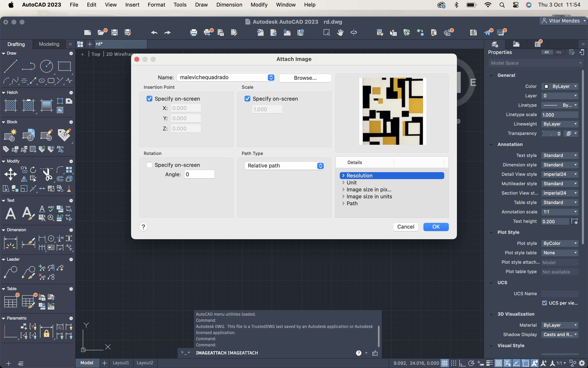This screenshot has height=368, width=588.
Task: Click the Transparency slider
Action: pyautogui.click(x=551, y=134)
